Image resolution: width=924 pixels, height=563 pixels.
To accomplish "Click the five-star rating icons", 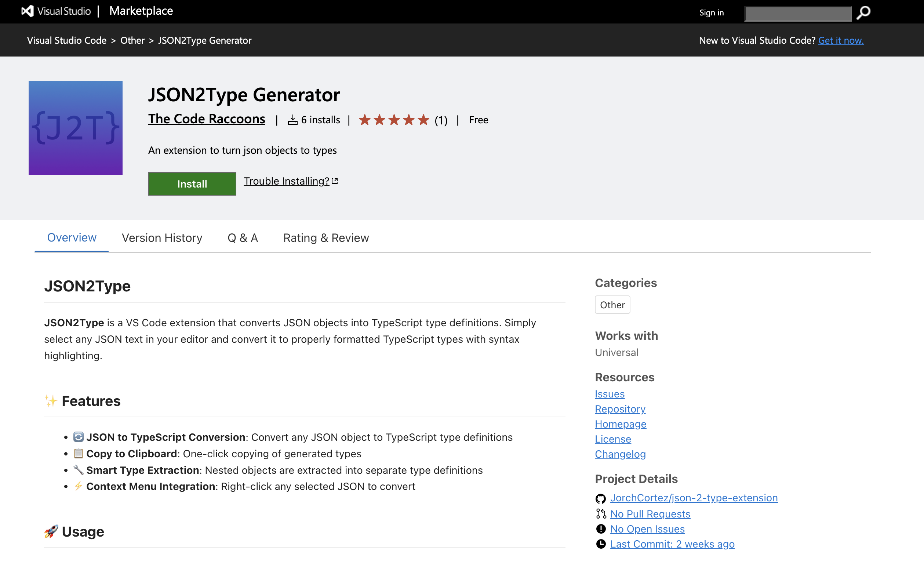I will click(x=393, y=120).
